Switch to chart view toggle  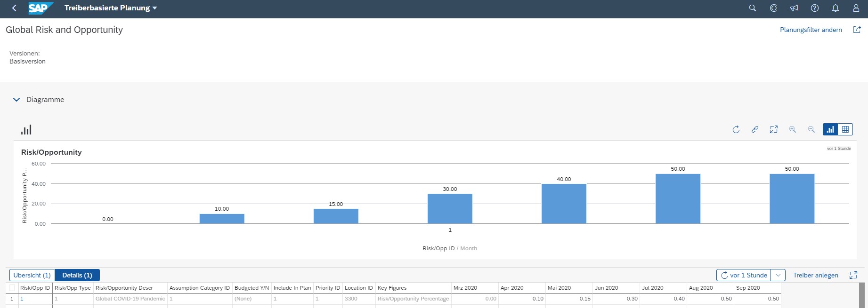pos(830,129)
